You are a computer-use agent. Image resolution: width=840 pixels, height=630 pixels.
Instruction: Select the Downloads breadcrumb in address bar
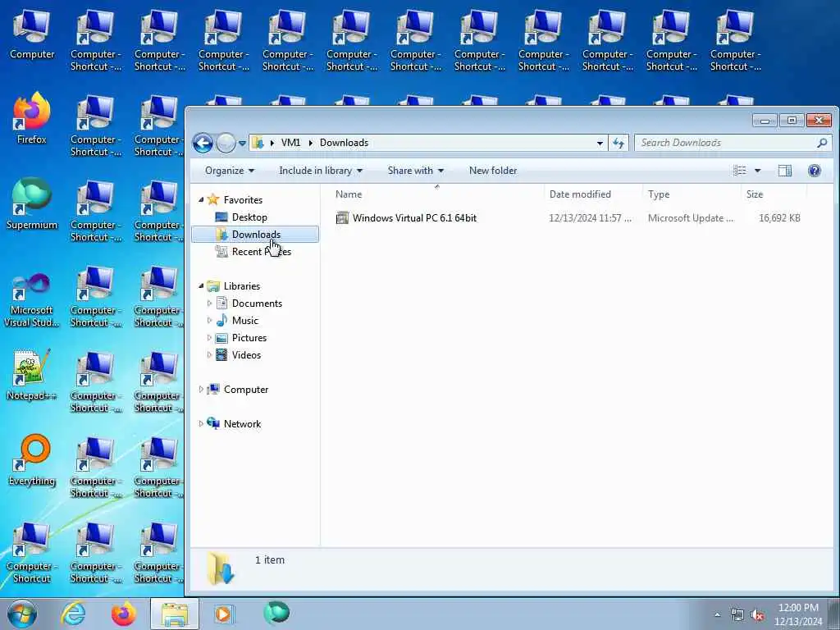344,143
